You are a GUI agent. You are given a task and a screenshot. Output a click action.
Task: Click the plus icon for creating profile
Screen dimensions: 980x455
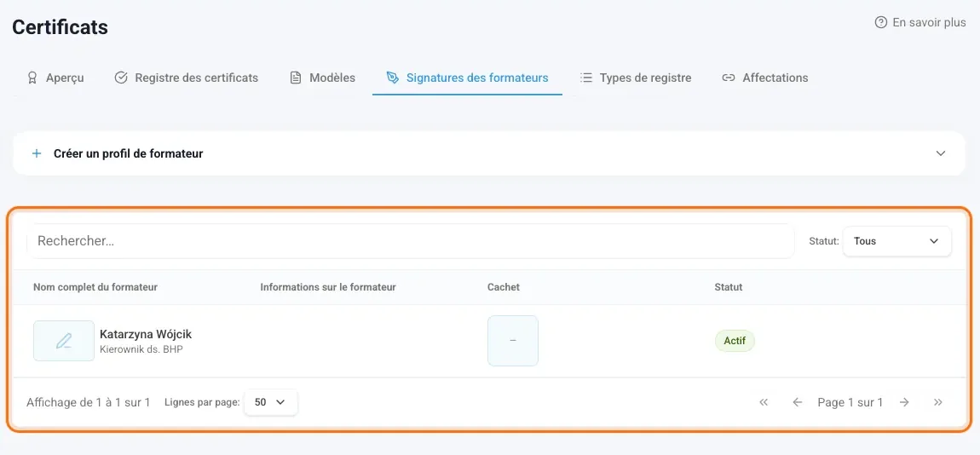37,153
